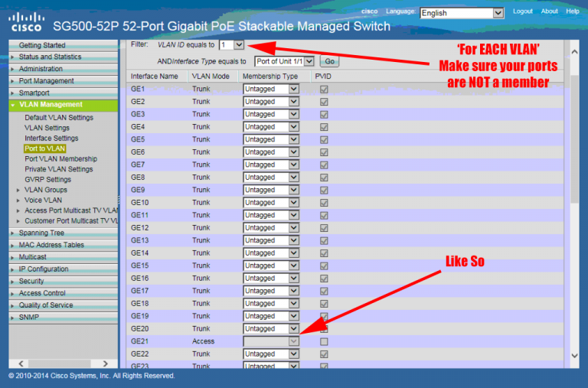Click left arrow of sidebar horizontal scrollbar
Viewport: 588px width, 388px height.
pos(21,364)
